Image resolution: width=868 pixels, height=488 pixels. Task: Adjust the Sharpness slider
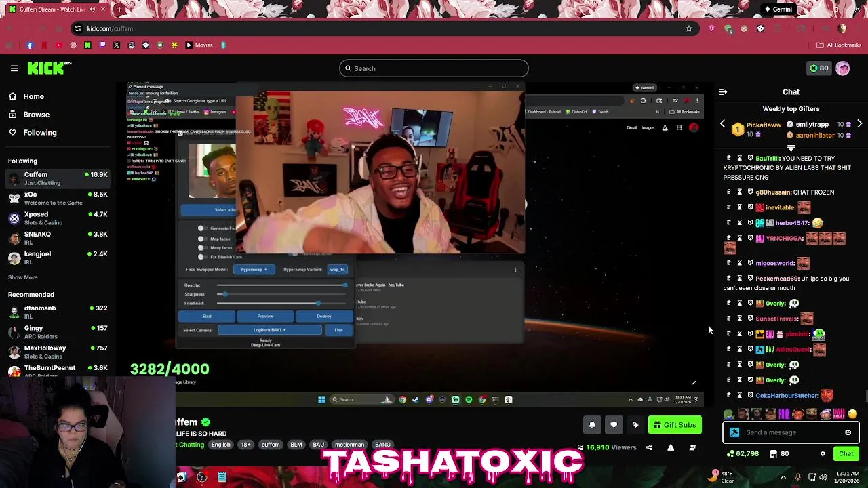(281, 294)
